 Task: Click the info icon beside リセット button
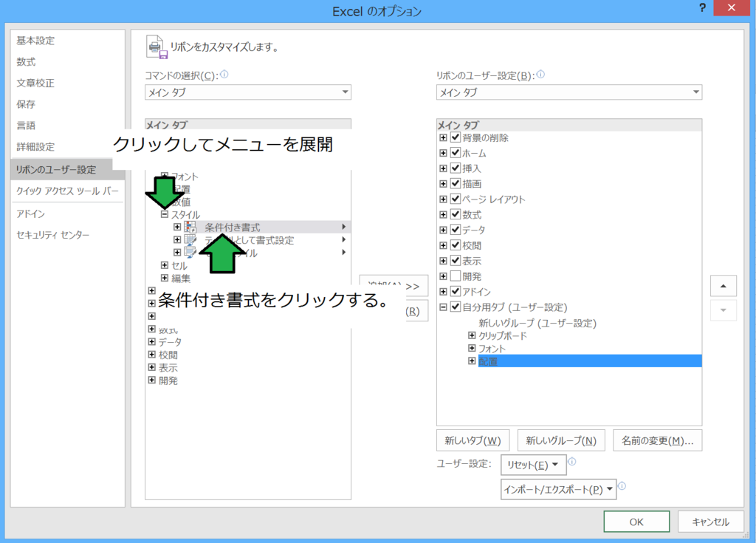point(572,462)
